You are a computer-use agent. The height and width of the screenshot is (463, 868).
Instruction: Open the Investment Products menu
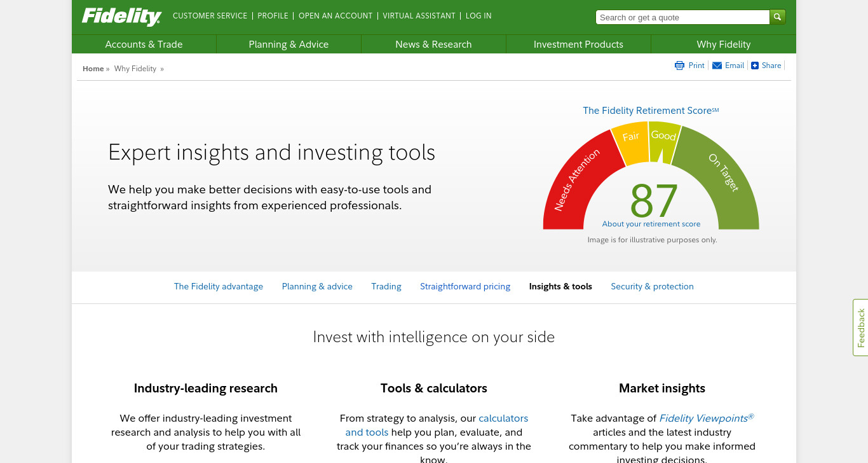(x=578, y=45)
